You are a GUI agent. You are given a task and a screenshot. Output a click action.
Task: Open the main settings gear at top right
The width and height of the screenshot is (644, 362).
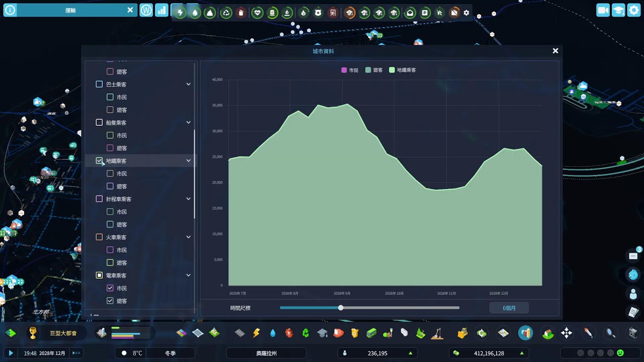pos(633,10)
